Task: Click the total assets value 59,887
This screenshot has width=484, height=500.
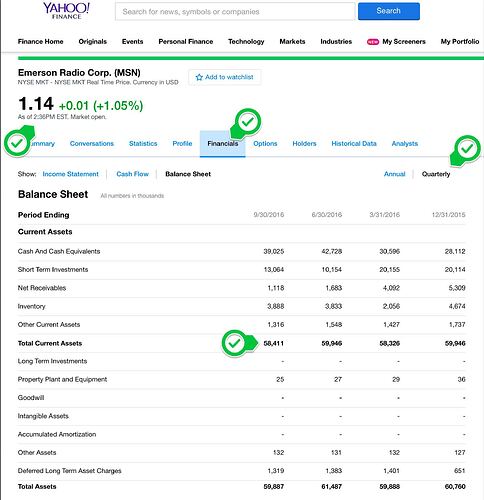Action: pyautogui.click(x=274, y=487)
